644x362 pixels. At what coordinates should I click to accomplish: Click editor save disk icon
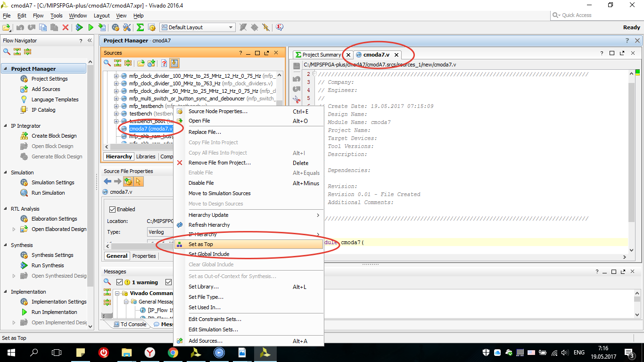tap(297, 66)
